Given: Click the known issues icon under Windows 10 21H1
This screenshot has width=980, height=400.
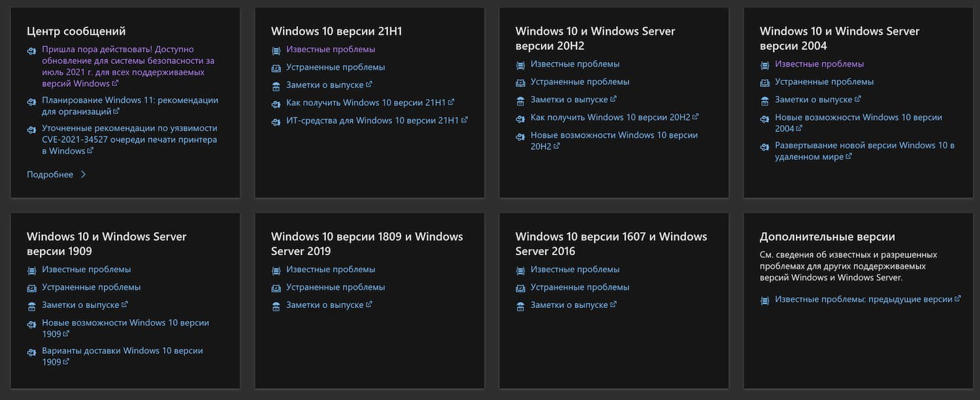Looking at the screenshot, I should [276, 50].
